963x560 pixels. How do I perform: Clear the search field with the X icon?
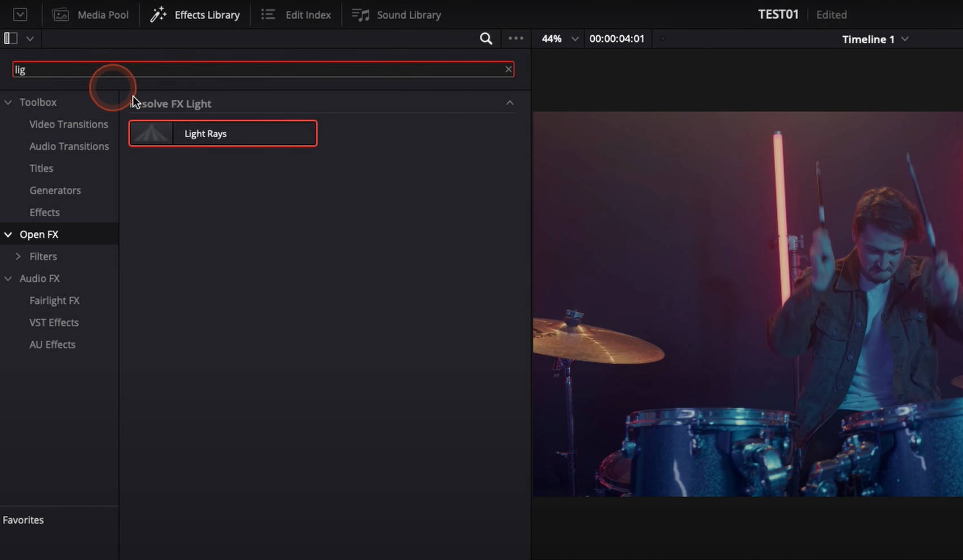click(x=508, y=68)
